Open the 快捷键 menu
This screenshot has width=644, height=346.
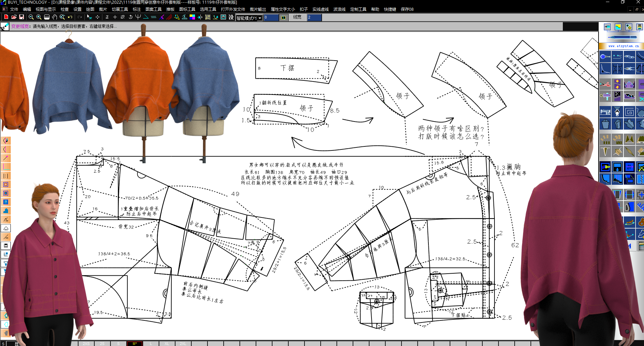(x=390, y=9)
